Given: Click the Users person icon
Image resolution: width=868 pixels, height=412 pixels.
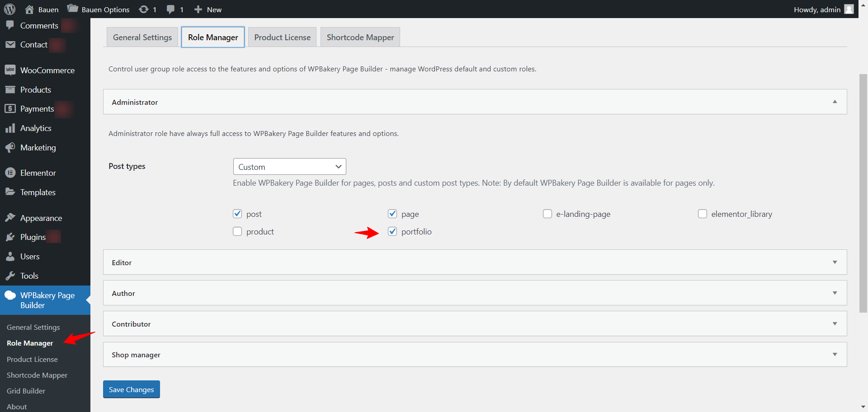Looking at the screenshot, I should [x=10, y=256].
